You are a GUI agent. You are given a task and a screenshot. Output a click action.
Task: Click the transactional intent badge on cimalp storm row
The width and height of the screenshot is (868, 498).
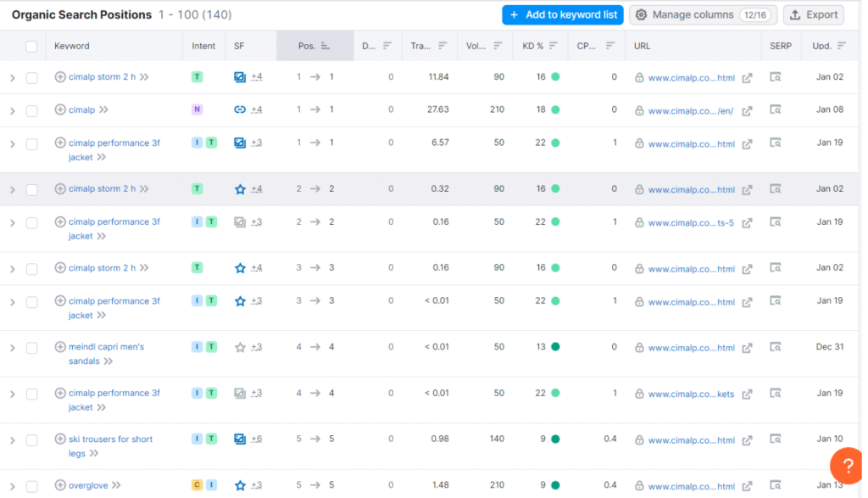coord(197,76)
